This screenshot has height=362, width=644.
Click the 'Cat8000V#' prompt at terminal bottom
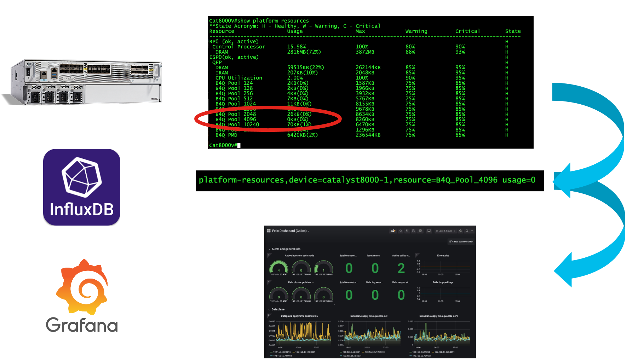[x=223, y=145]
